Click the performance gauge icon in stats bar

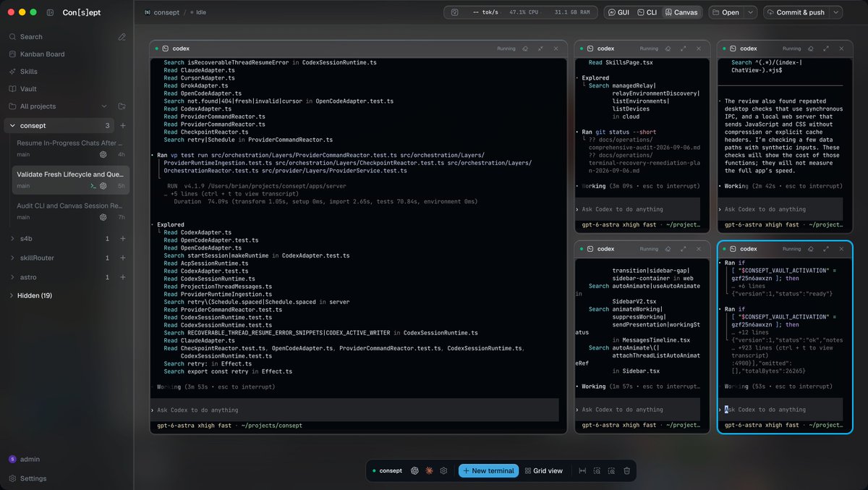tap(455, 12)
